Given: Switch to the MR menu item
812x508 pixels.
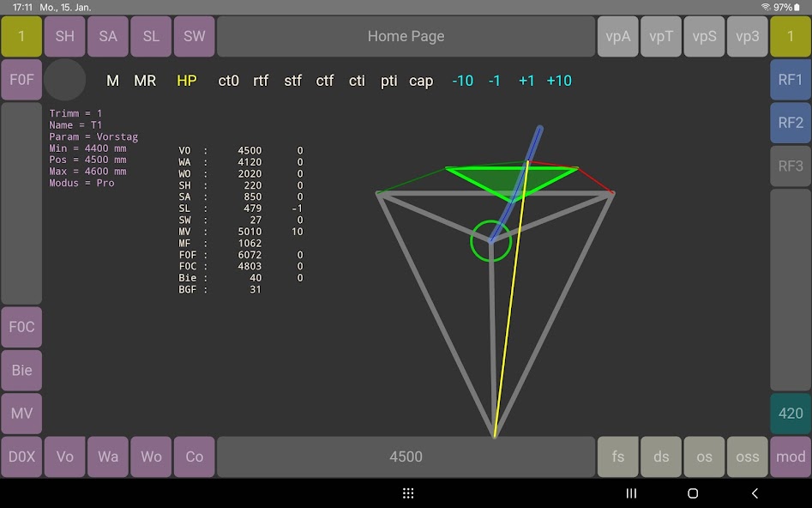Looking at the screenshot, I should pos(145,81).
